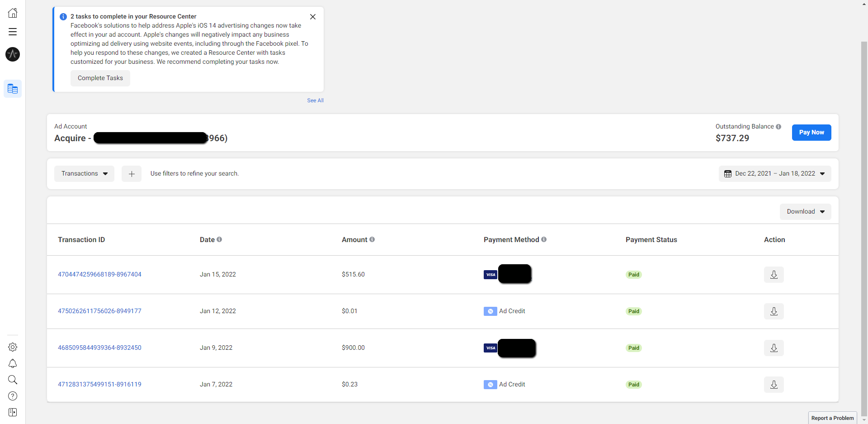
Task: Dismiss the Resource Center notification
Action: tap(313, 17)
